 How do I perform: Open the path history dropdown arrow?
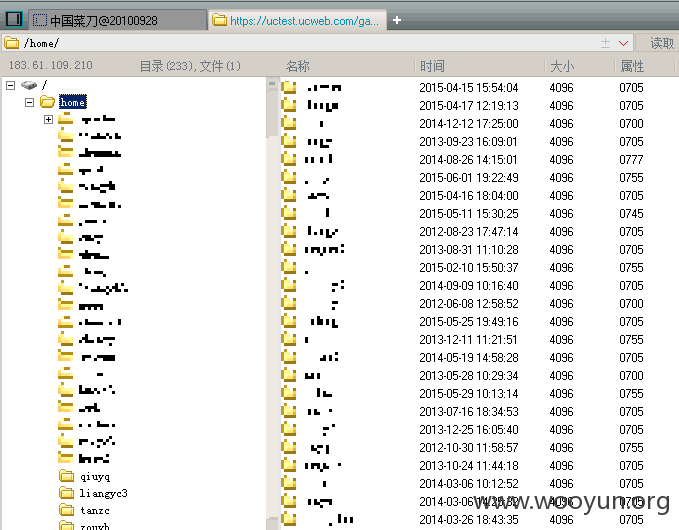click(x=624, y=43)
